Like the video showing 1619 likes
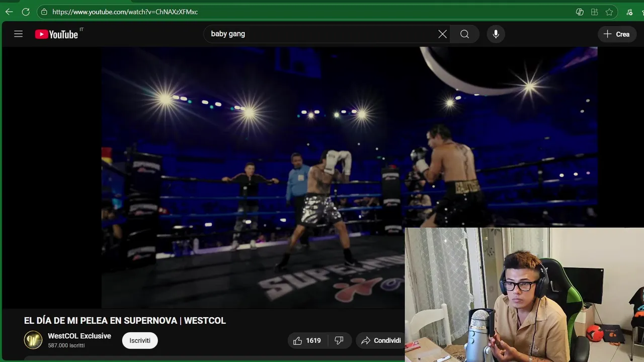The height and width of the screenshot is (362, 644). coord(307,340)
